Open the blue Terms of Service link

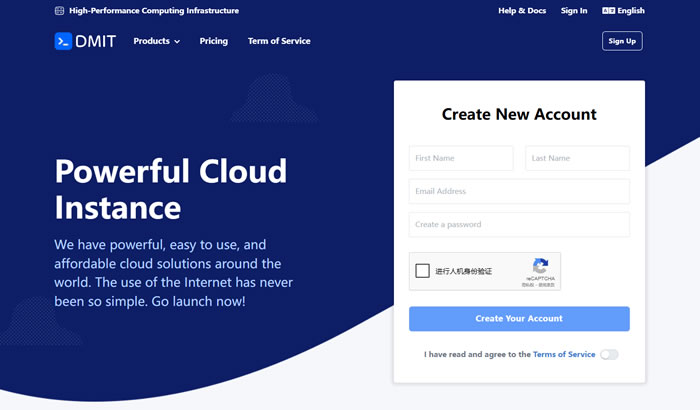point(564,354)
